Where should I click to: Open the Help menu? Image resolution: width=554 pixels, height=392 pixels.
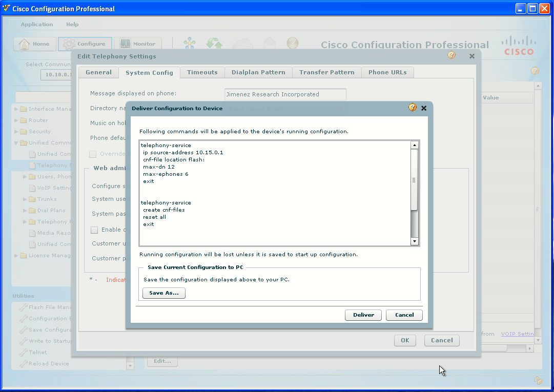[x=72, y=25]
